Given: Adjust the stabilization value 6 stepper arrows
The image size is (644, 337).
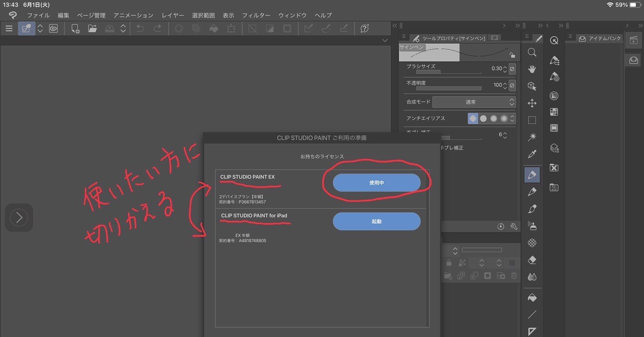Looking at the screenshot, I should 505,135.
